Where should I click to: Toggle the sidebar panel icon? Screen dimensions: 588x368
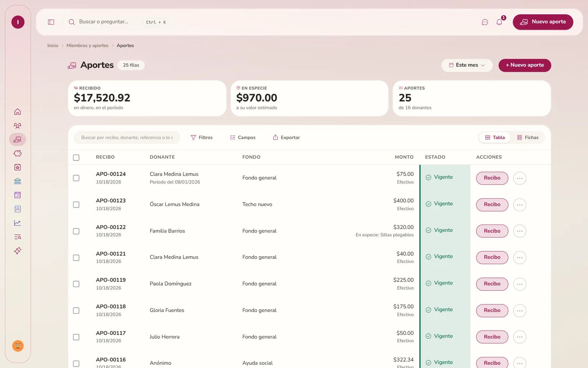point(51,22)
